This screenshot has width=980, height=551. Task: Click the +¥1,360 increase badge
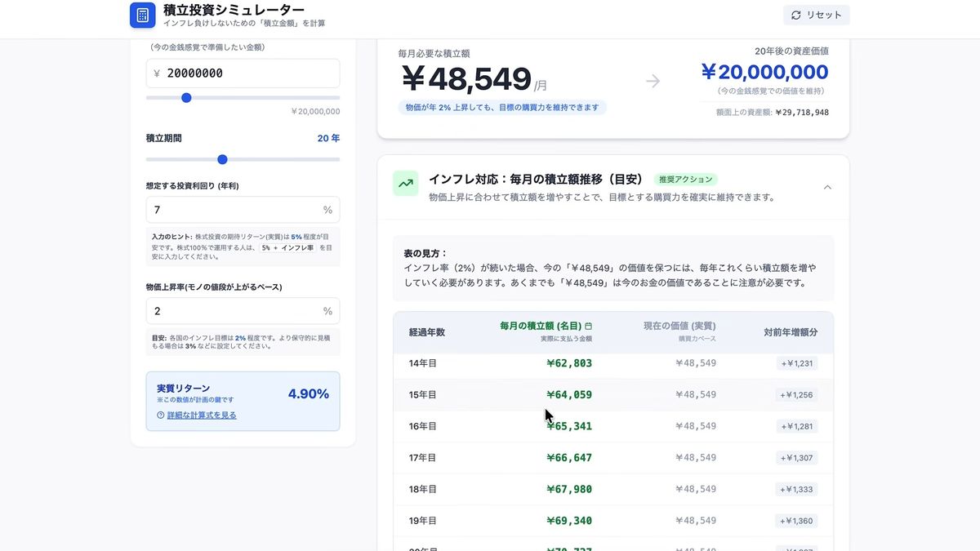pyautogui.click(x=796, y=521)
